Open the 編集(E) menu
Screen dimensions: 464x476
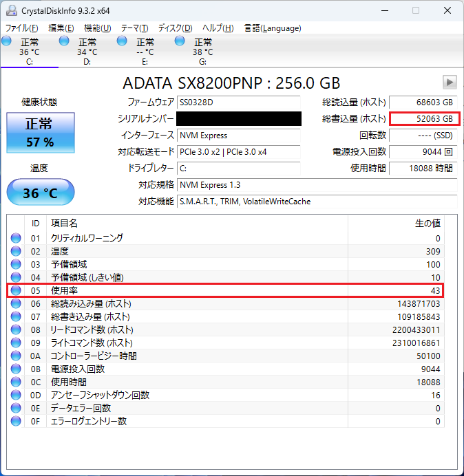click(61, 28)
